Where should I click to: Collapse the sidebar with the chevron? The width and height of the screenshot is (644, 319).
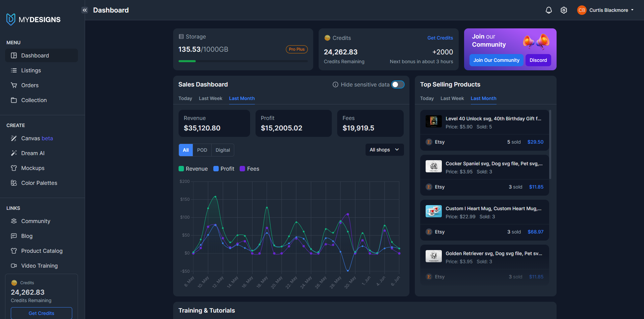84,10
